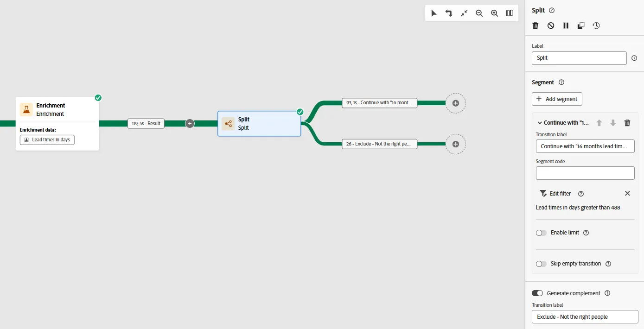Zoom out on the workflow canvas
This screenshot has width=644, height=329.
tap(479, 13)
